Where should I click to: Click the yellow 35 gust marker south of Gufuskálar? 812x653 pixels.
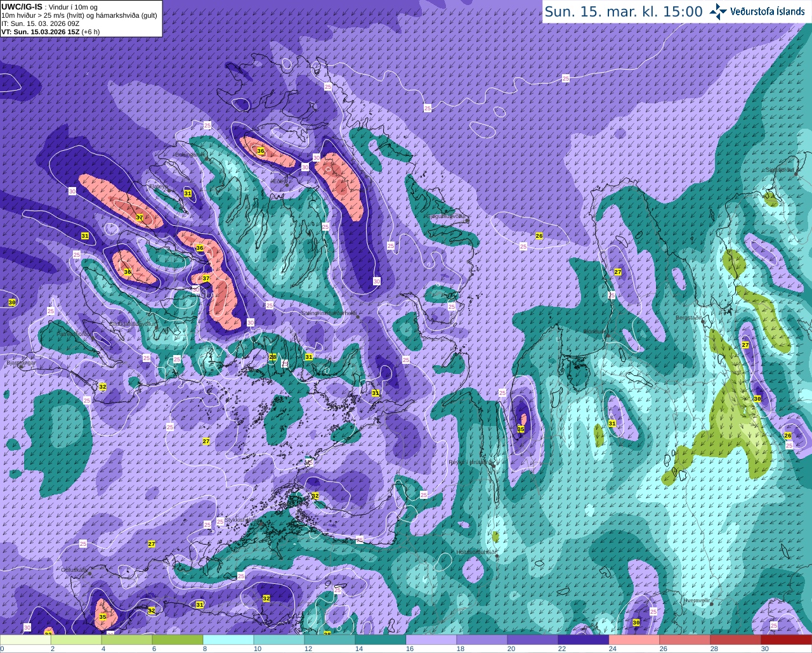coord(103,617)
